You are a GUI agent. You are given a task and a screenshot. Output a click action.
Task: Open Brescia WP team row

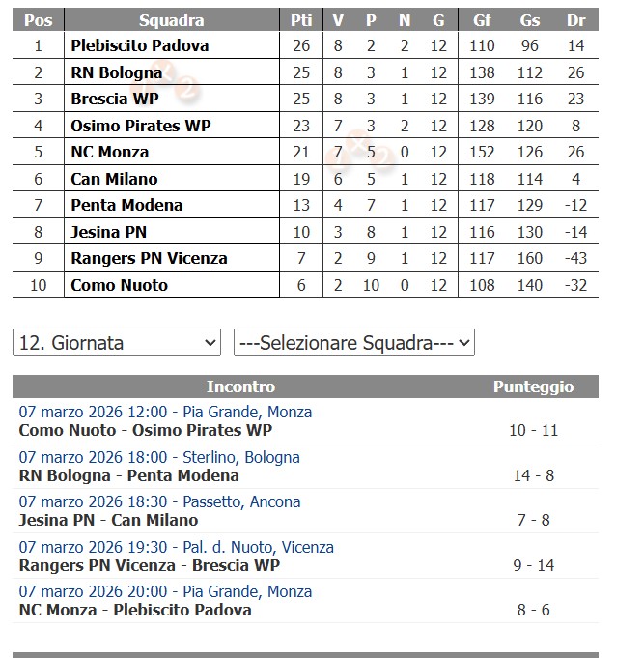point(114,99)
